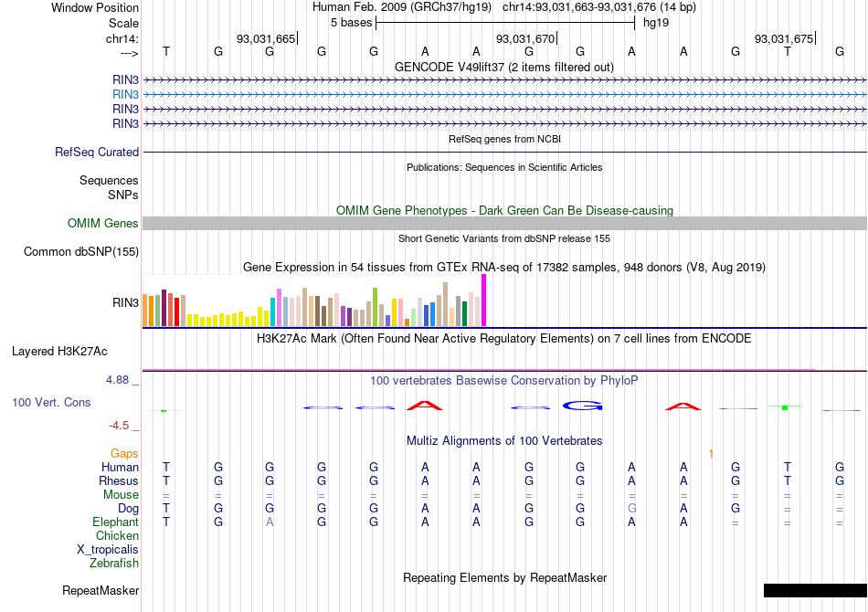868x612 pixels.
Task: Click 'Short Genetic Variants from dbSNP' title
Action: pyautogui.click(x=504, y=238)
